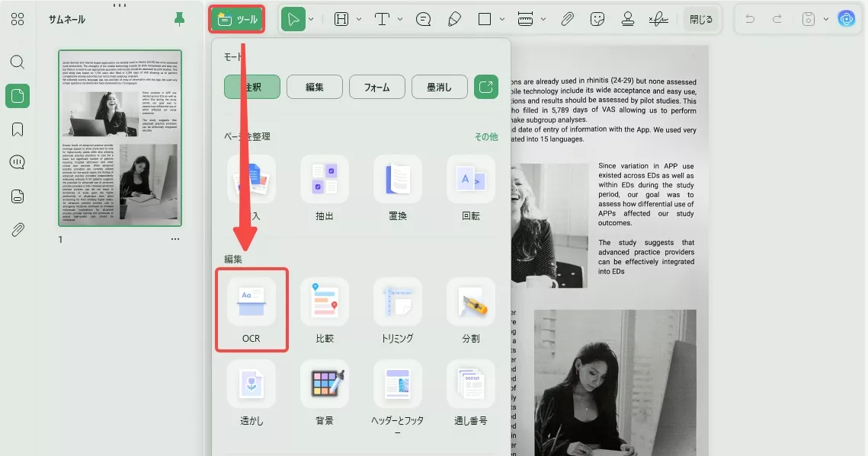The image size is (868, 456).
Task: Select the Attachment paperclip tool
Action: [x=568, y=18]
